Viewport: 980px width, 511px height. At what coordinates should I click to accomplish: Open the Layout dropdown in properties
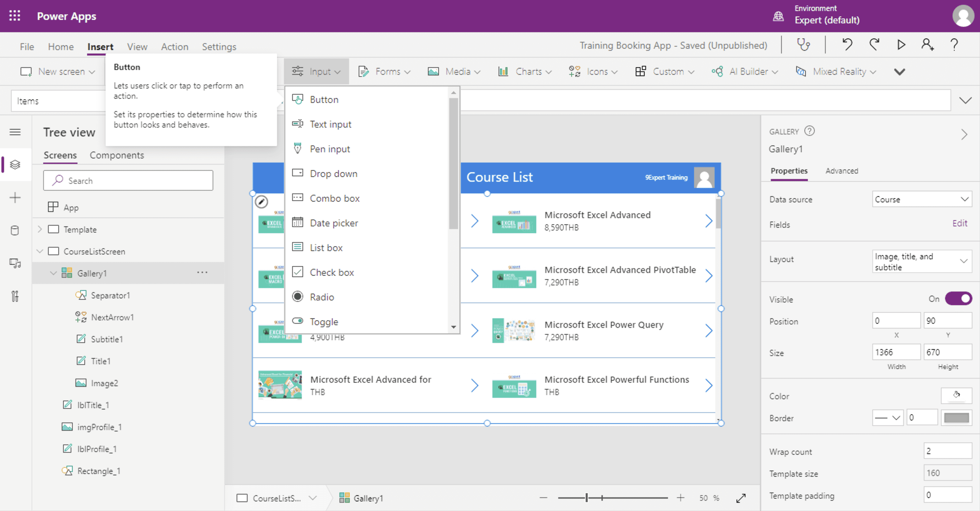coord(921,261)
